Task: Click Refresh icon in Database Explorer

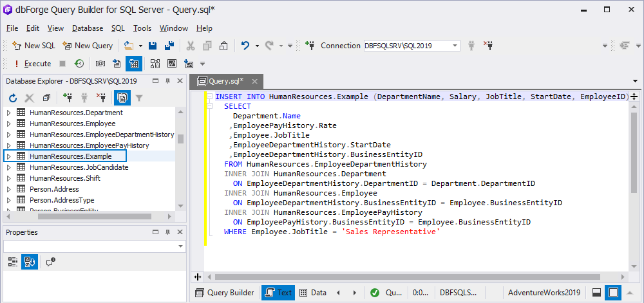Action: click(x=13, y=98)
